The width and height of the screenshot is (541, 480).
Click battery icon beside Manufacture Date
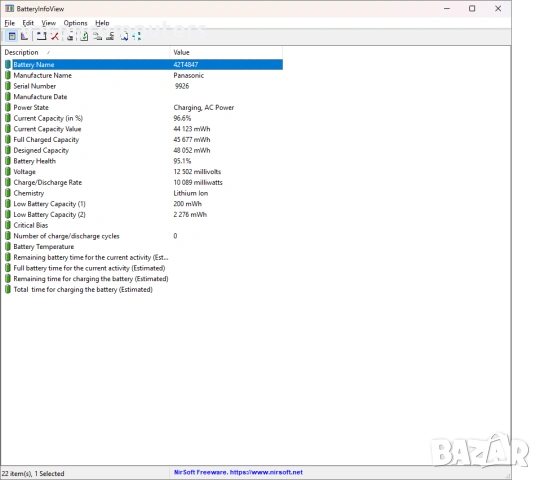click(8, 97)
